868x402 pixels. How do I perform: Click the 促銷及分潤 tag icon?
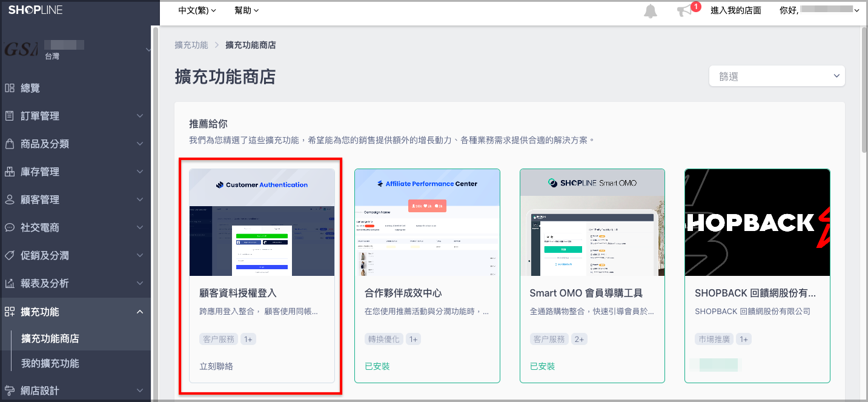(10, 255)
